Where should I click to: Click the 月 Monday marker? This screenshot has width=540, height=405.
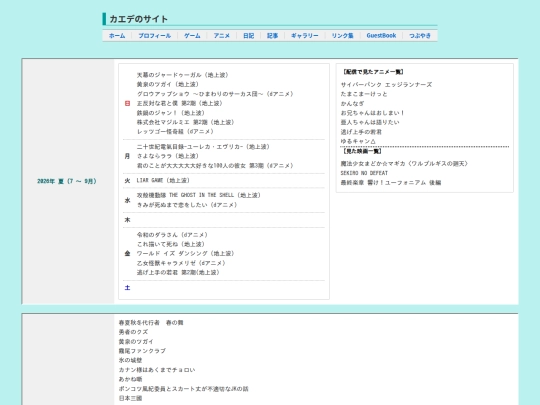click(127, 156)
